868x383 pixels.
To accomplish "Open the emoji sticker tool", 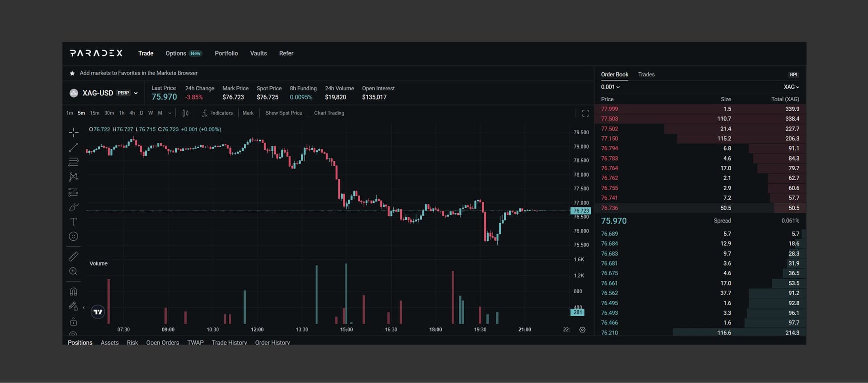I will click(x=73, y=237).
